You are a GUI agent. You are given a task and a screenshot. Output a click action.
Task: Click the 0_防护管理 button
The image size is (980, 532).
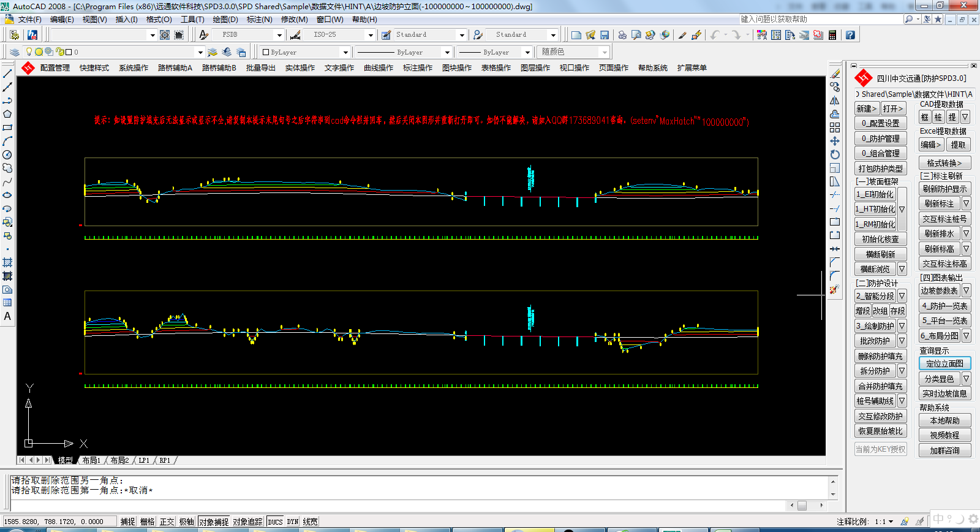[881, 139]
